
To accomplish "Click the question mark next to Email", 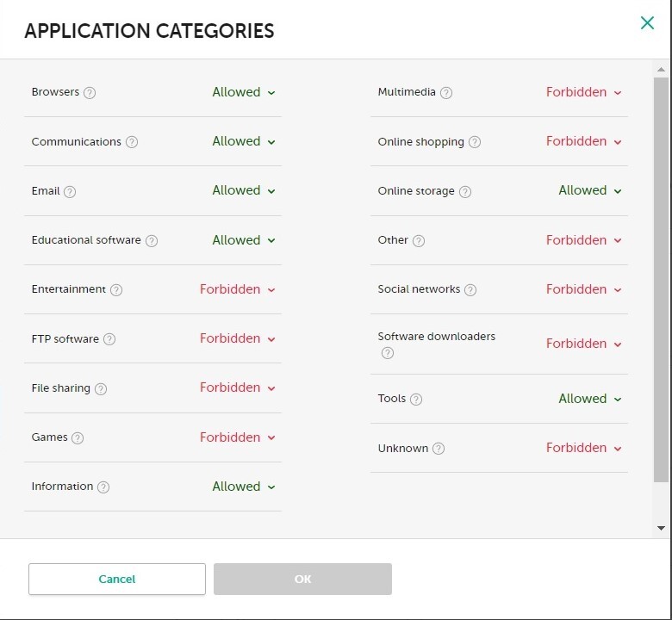I will tap(70, 191).
